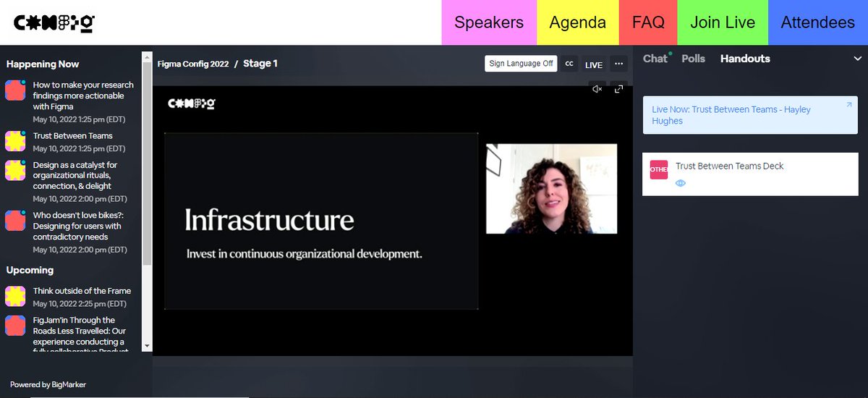Click the sidebar scrollbar down arrow
This screenshot has height=398, width=868.
[148, 346]
